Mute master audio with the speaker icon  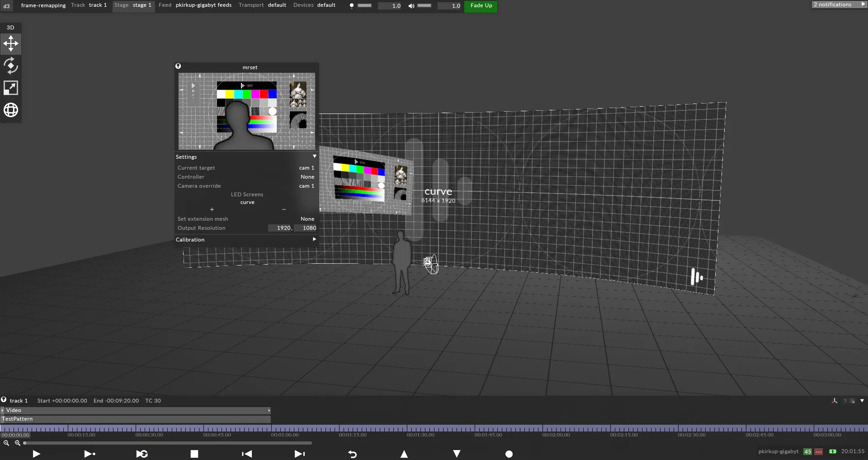411,6
